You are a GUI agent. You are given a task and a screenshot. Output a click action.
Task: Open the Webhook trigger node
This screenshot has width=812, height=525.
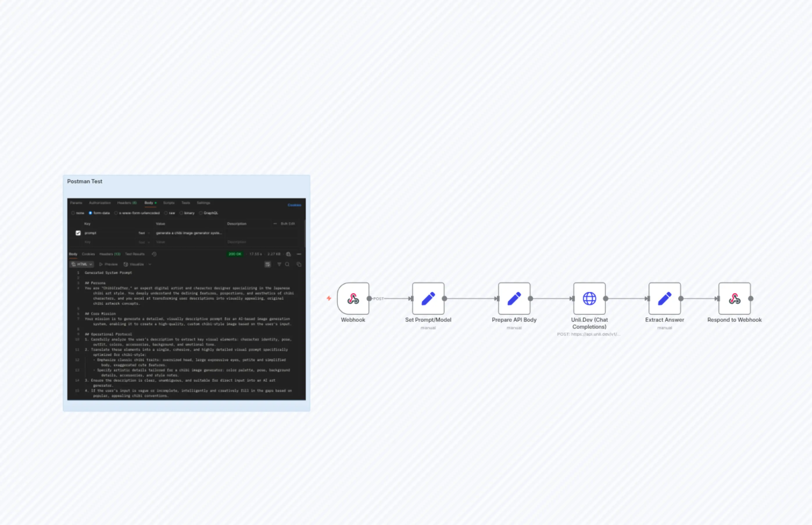point(353,298)
